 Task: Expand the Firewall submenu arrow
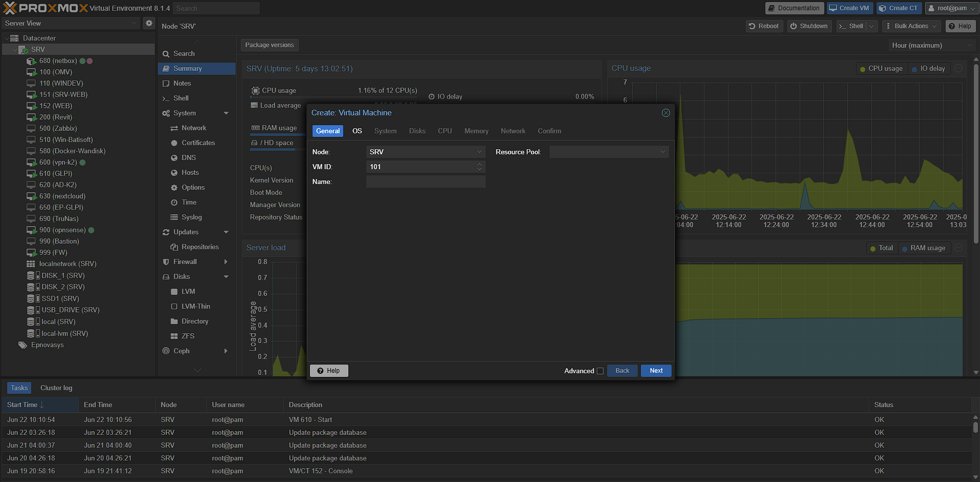pyautogui.click(x=226, y=262)
